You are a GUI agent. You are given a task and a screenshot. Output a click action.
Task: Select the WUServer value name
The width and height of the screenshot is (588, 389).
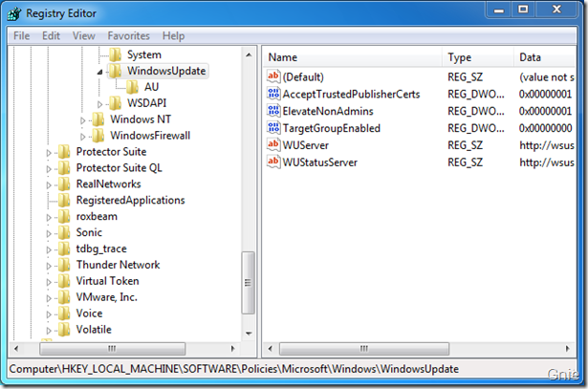tap(306, 145)
